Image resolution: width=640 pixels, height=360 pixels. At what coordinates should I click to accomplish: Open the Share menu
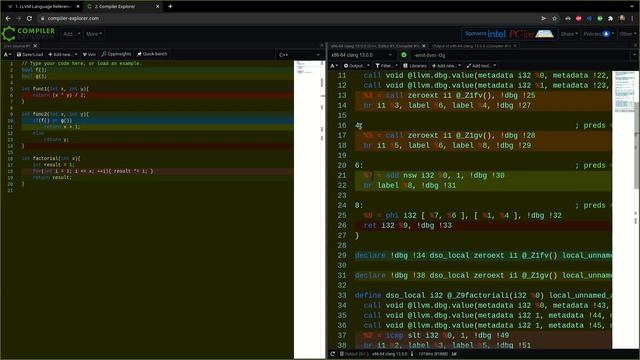click(569, 34)
